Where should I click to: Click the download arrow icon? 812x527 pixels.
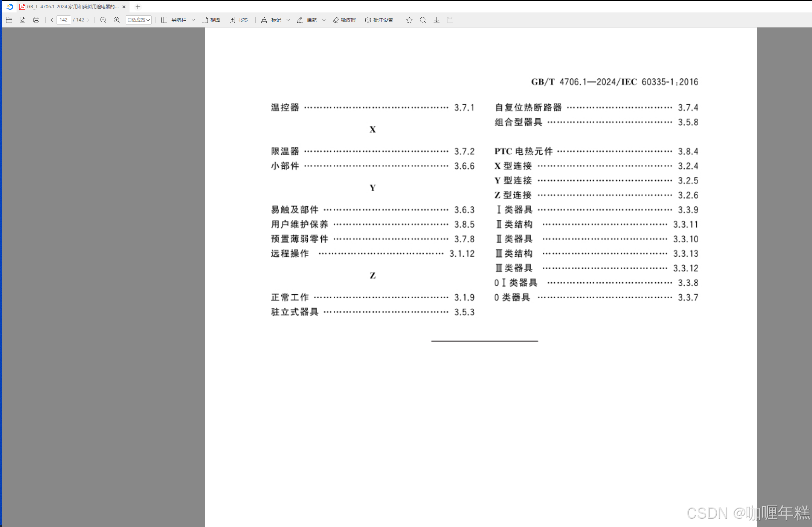pos(437,20)
